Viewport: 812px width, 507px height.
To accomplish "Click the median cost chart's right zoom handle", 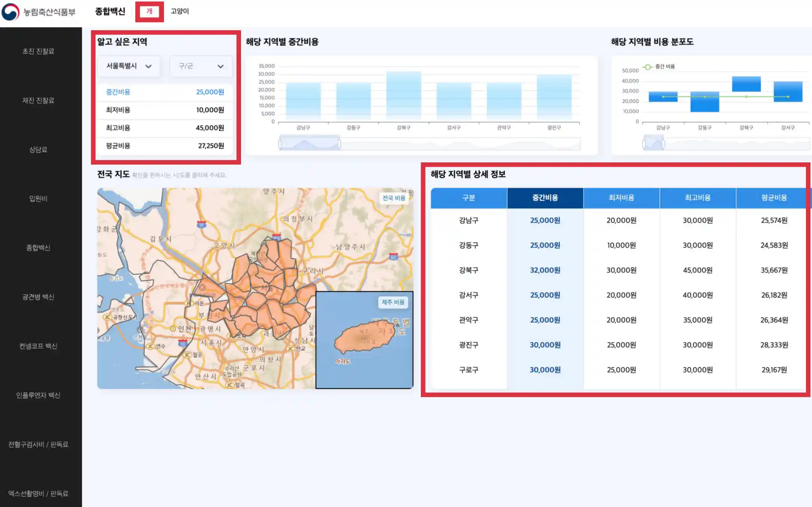I will click(339, 144).
